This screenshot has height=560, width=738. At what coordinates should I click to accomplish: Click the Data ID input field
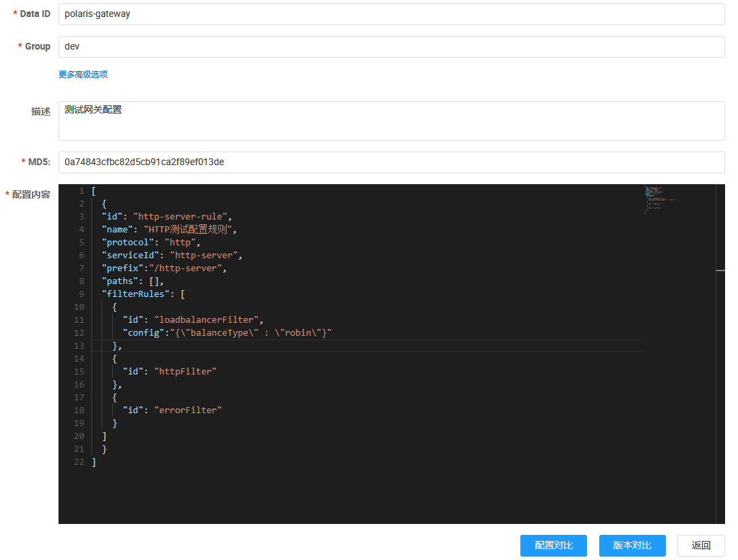coord(391,14)
